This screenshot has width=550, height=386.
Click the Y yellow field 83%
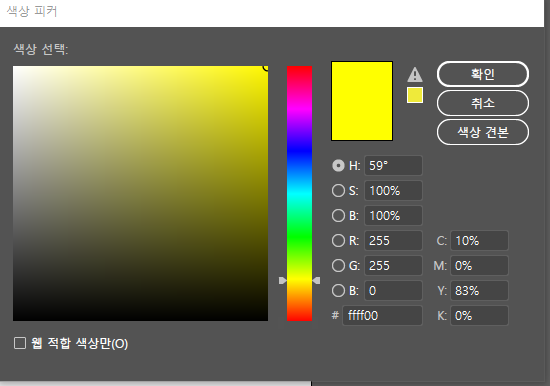tap(479, 291)
